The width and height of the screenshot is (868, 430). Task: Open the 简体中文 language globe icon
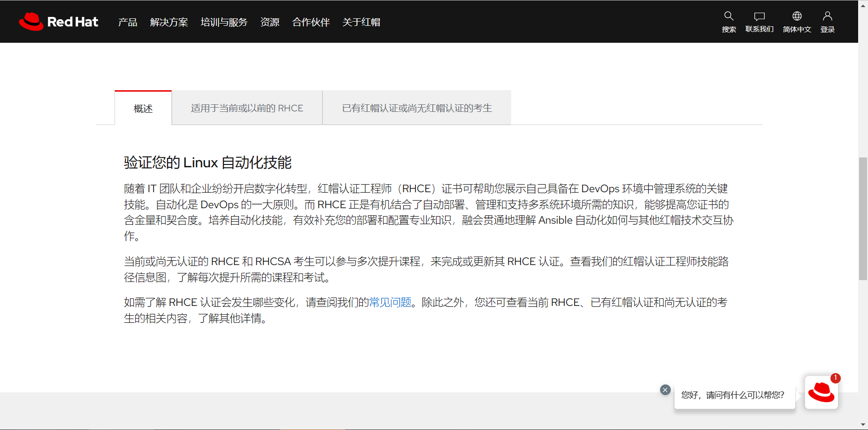[797, 16]
